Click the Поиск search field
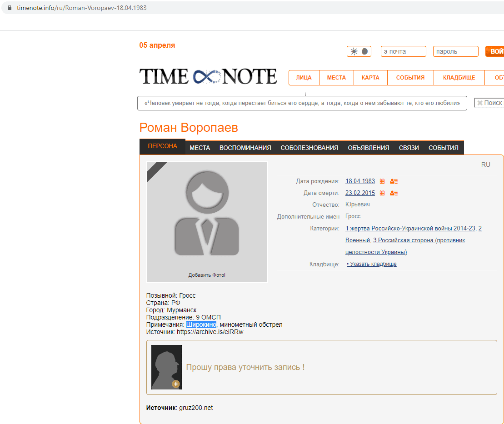The height and width of the screenshot is (424, 504). (489, 103)
